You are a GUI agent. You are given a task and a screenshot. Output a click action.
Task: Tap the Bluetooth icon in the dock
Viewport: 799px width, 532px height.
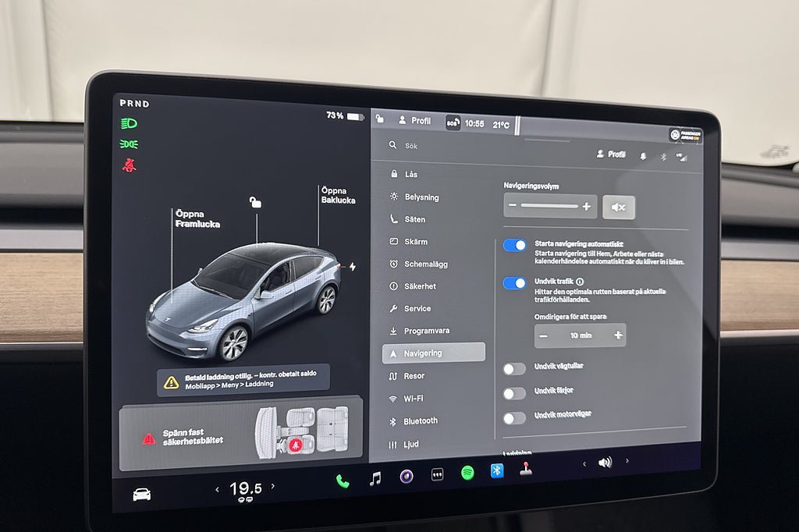click(496, 471)
